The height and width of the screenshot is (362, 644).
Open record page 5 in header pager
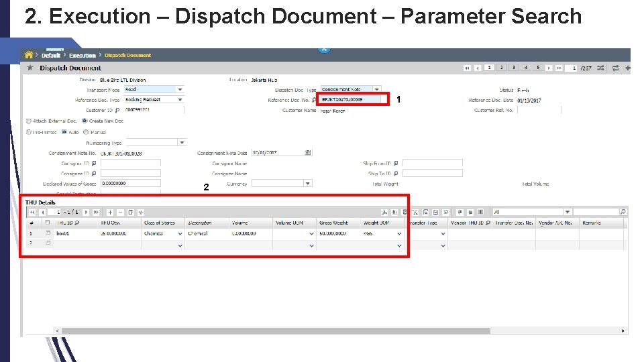537,68
